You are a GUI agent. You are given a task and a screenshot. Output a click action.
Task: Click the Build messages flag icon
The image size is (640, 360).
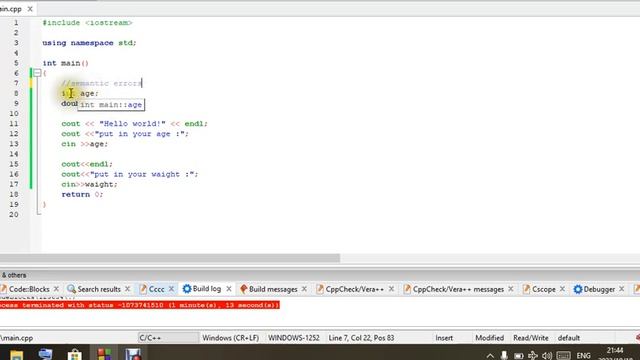pos(244,289)
